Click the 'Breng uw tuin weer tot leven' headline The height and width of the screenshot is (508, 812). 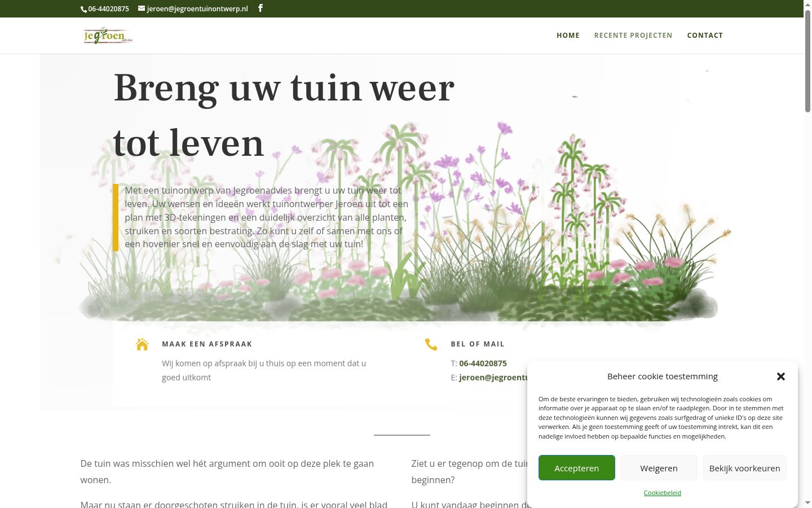click(x=284, y=115)
